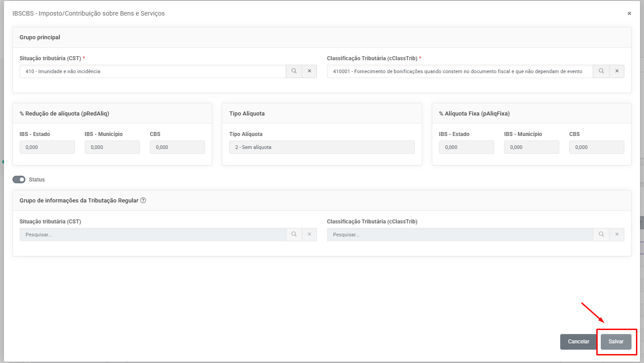644x363 pixels.
Task: Clear the 410001 Classificação Tributária value
Action: coord(617,71)
